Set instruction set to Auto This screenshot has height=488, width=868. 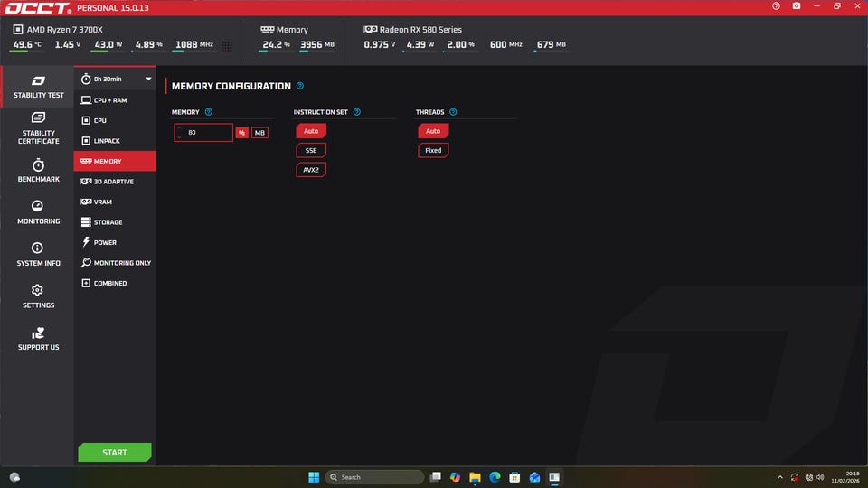click(311, 131)
